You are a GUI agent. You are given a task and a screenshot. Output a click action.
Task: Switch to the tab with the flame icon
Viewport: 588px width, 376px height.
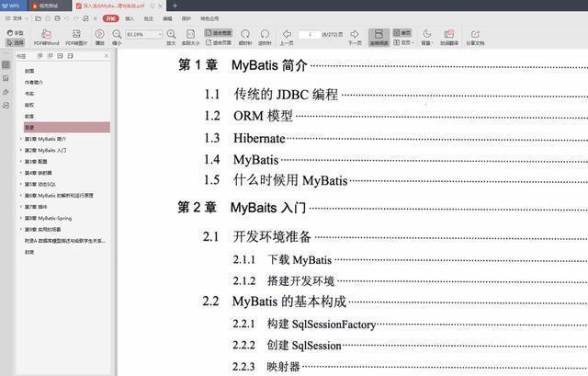[x=49, y=6]
